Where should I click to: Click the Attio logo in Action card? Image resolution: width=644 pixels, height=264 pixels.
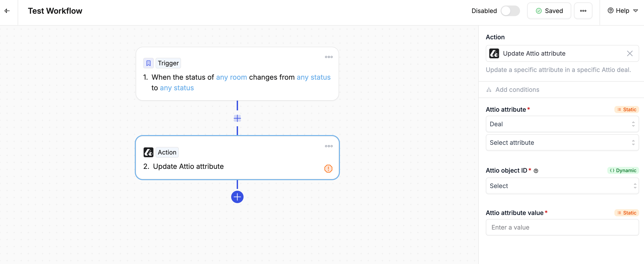[x=148, y=152]
